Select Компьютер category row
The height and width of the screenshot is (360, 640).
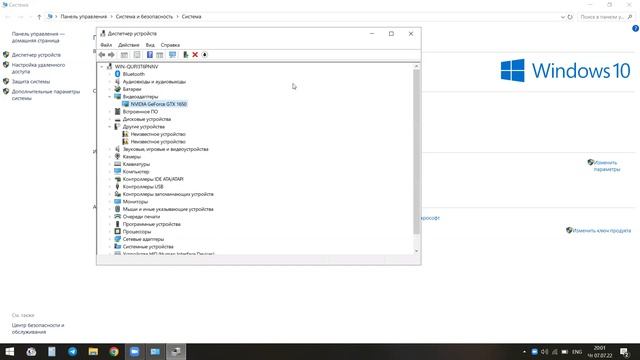(136, 171)
